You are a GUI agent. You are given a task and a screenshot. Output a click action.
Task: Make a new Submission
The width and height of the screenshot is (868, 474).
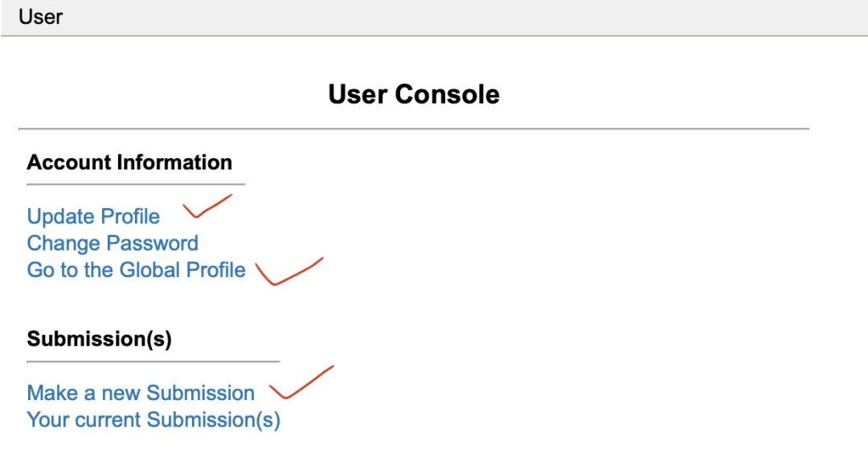141,393
